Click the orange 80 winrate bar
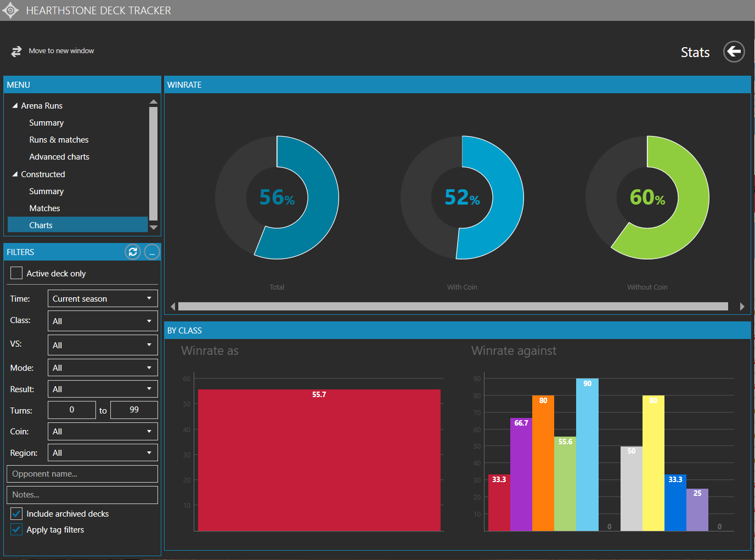 (543, 463)
